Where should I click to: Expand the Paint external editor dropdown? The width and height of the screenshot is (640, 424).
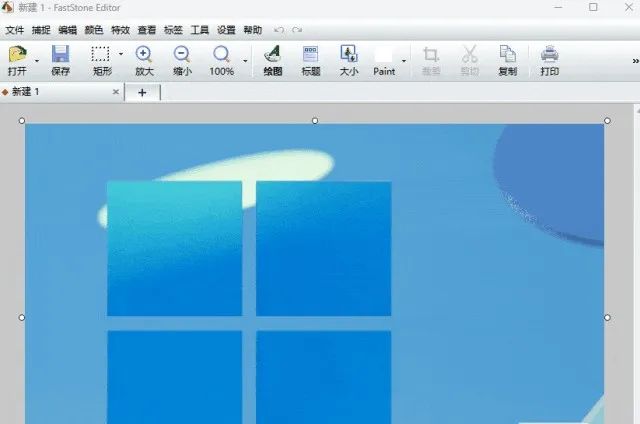pyautogui.click(x=404, y=61)
